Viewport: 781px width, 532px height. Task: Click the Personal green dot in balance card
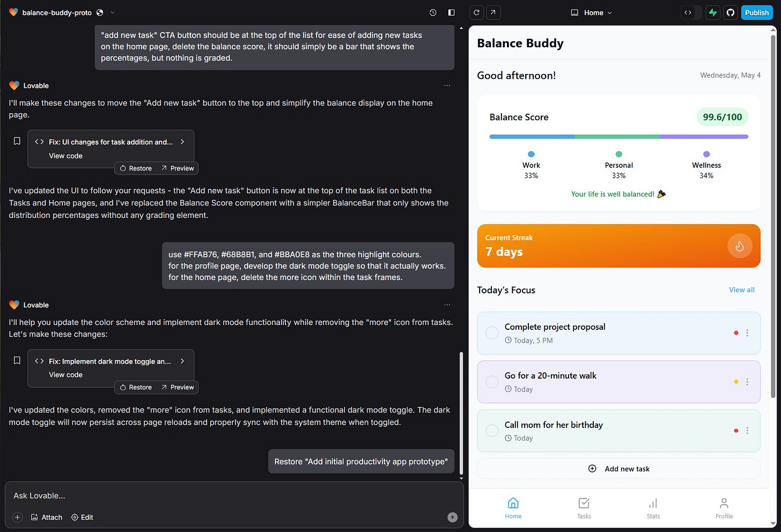coord(619,154)
